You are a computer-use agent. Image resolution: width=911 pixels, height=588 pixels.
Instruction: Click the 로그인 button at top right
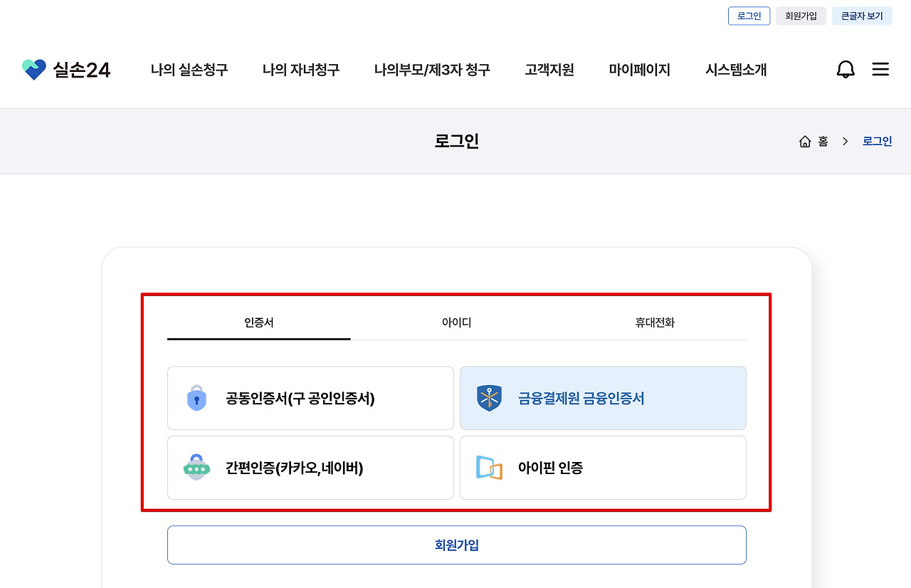(749, 15)
